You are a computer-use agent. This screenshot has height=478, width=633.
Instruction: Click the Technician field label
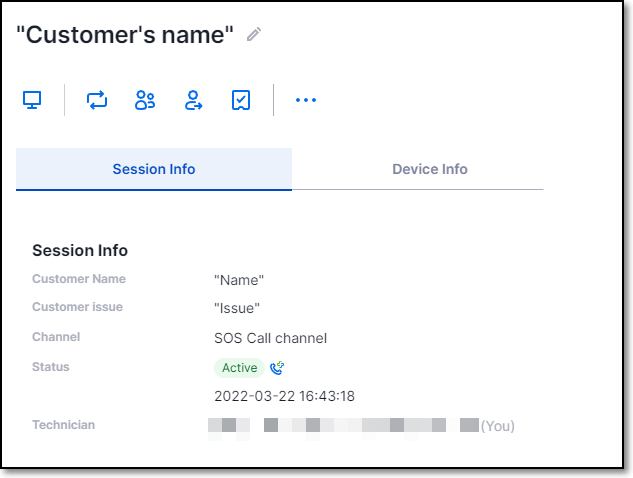[63, 425]
